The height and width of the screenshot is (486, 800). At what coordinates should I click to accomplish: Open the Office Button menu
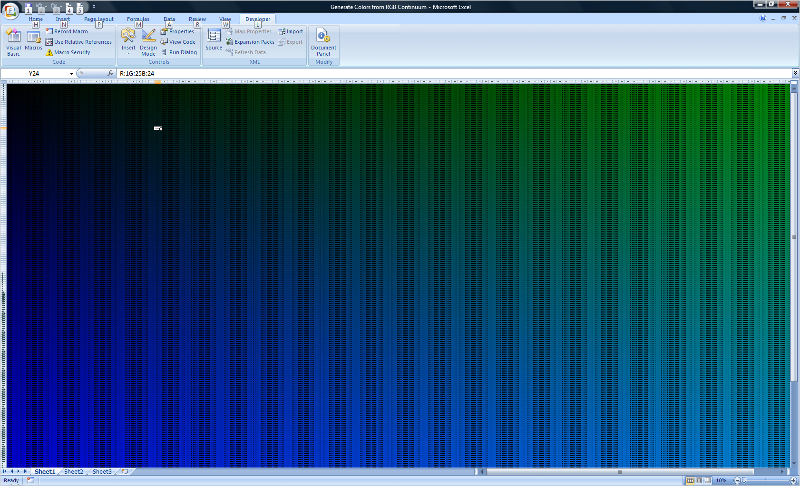tap(10, 10)
